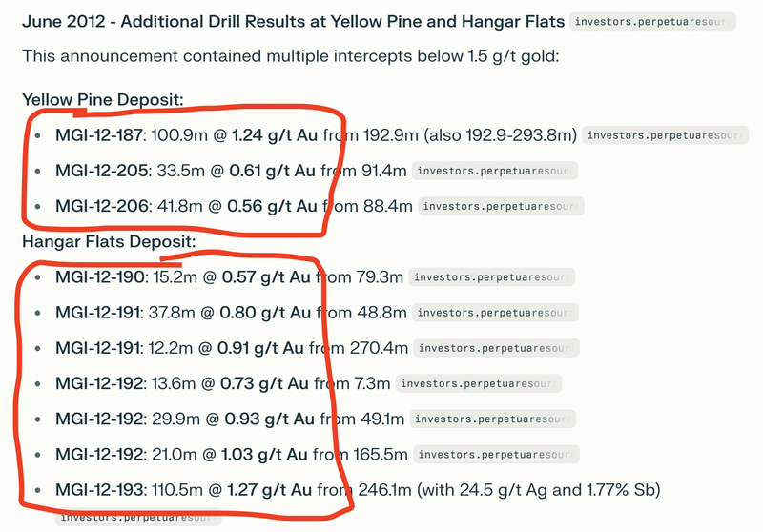Click the "Hangar Flats Deposit:" heading
763x532 pixels.
109,242
